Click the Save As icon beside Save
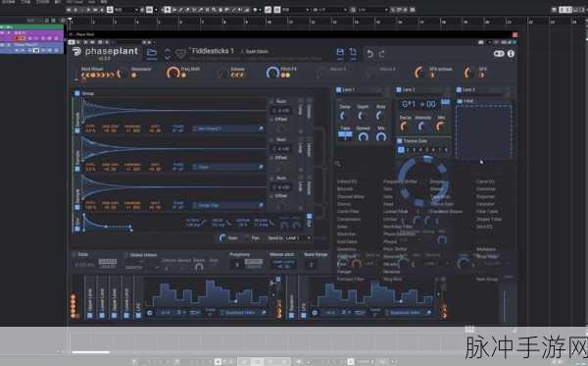Screen dimensions: 588x366 353,52
